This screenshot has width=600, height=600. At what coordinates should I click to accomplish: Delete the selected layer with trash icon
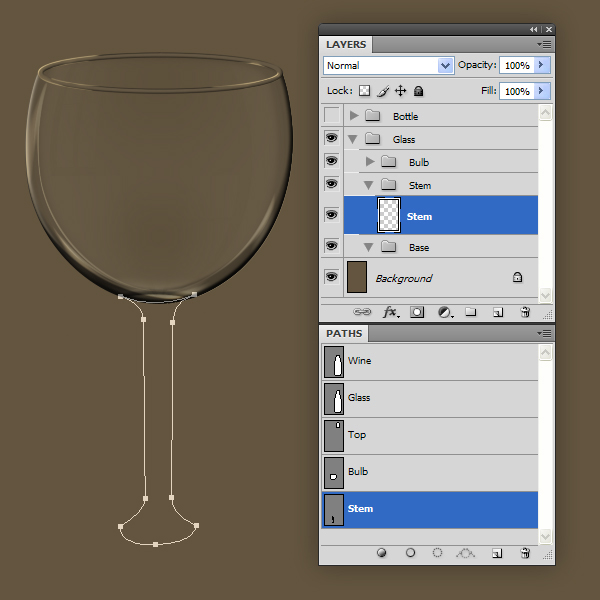coord(525,312)
